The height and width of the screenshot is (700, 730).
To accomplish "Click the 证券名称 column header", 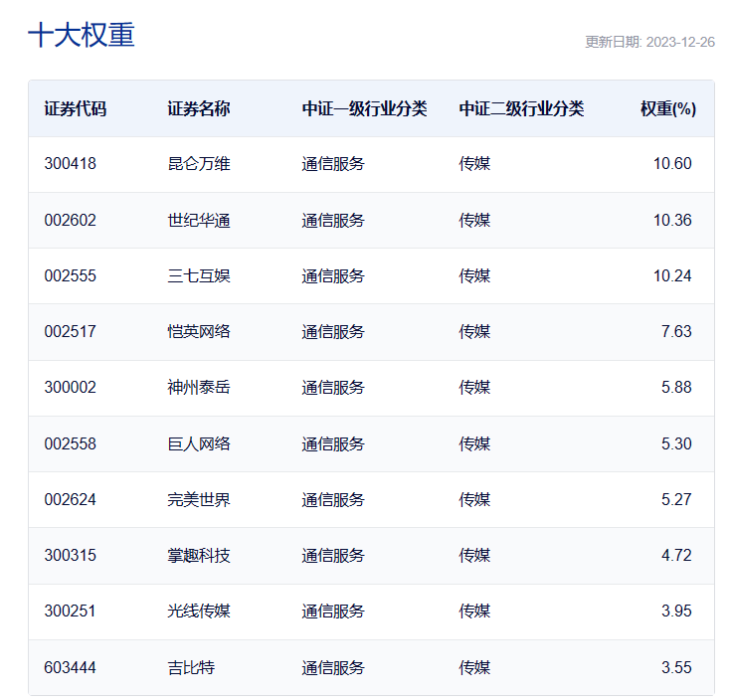I will [x=199, y=109].
